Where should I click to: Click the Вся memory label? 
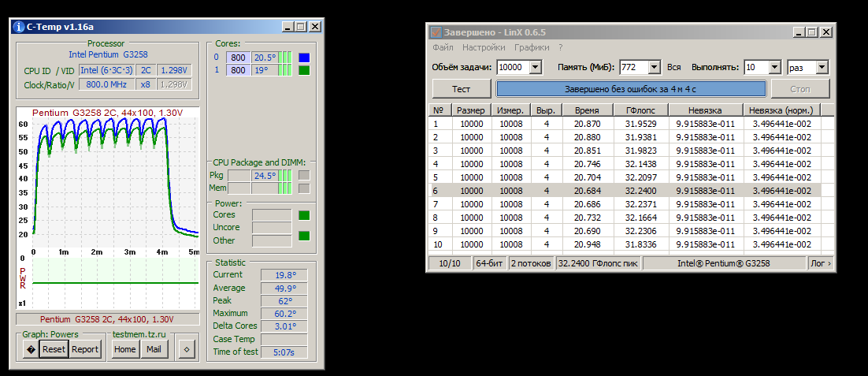tap(673, 68)
